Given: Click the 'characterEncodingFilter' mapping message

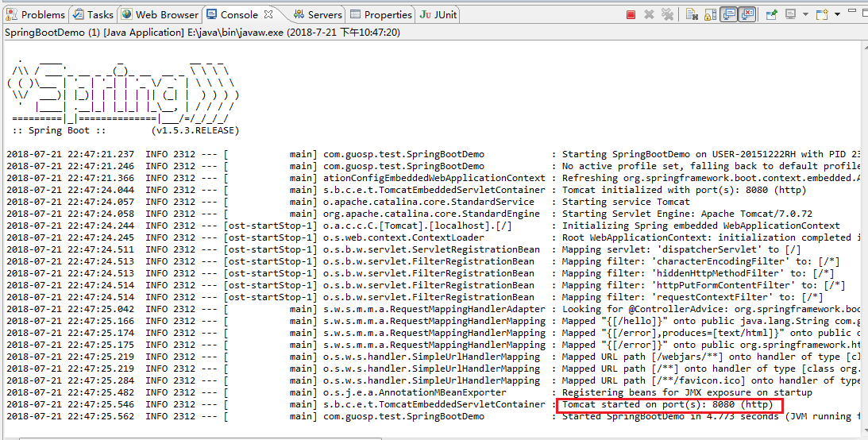Looking at the screenshot, I should coord(700,261).
